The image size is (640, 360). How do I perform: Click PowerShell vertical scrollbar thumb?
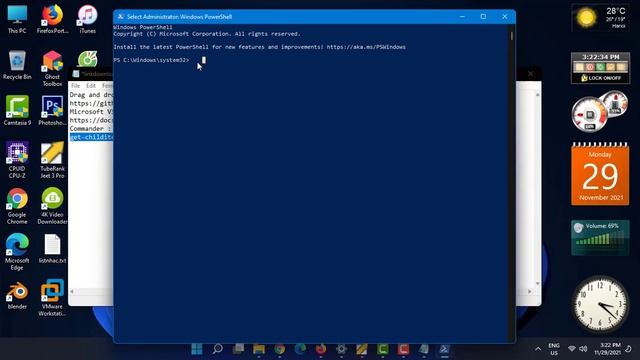click(x=512, y=36)
